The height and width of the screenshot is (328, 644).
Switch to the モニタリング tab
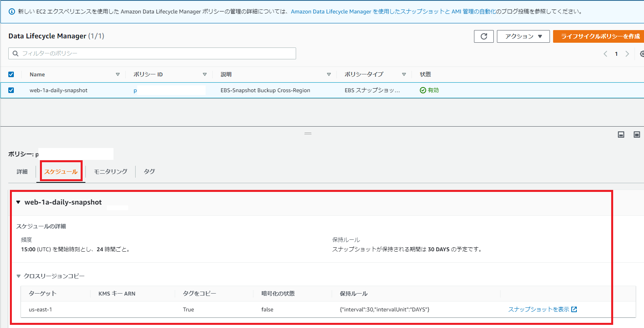tap(110, 172)
